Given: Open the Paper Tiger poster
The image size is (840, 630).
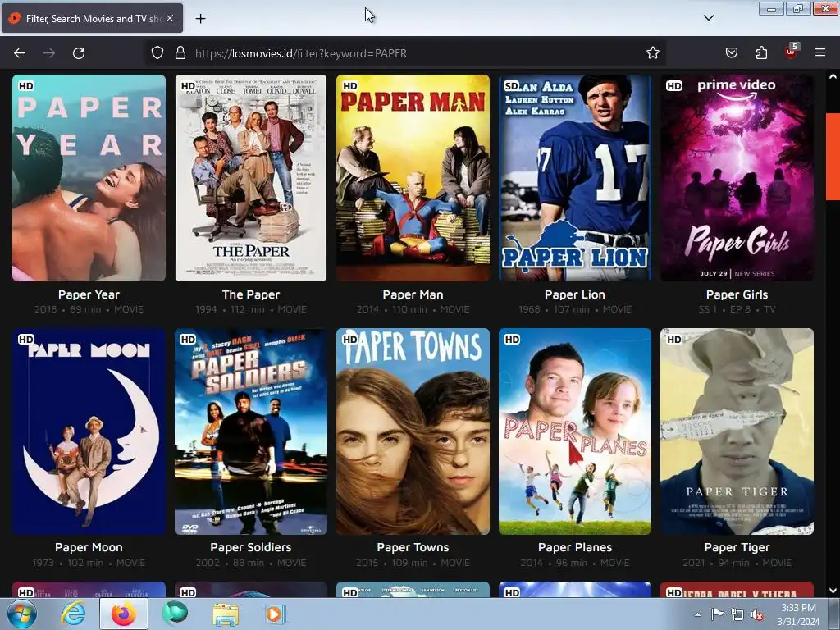Looking at the screenshot, I should (x=737, y=431).
